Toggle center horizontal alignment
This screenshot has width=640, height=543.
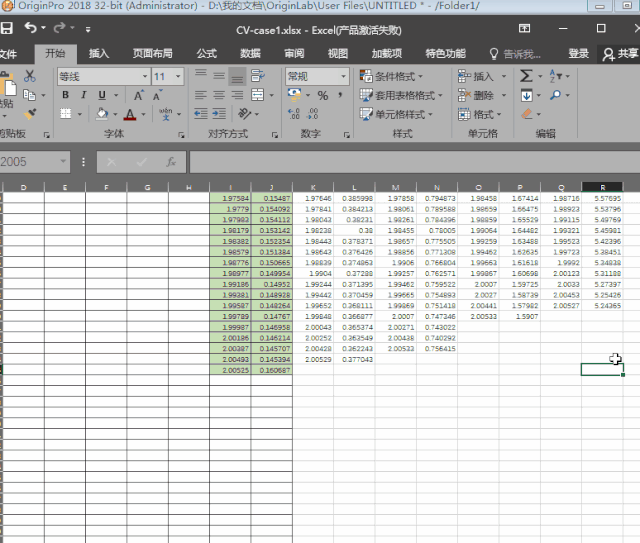219,96
